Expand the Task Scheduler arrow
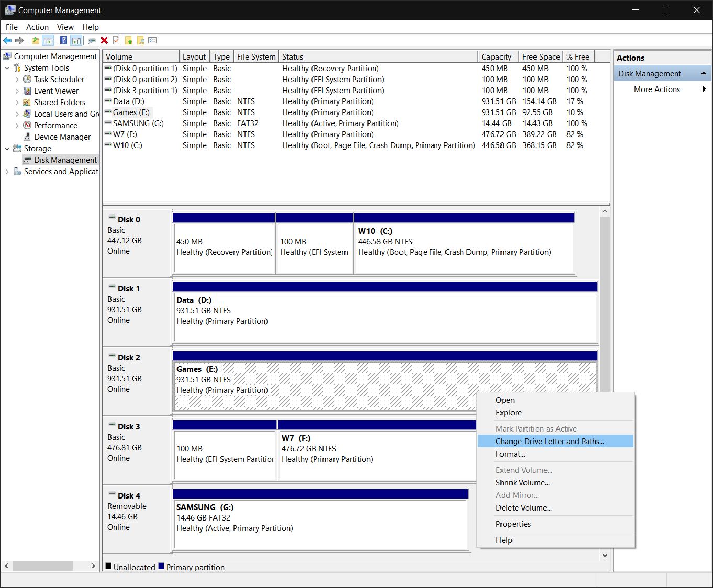This screenshot has width=713, height=588. click(17, 80)
